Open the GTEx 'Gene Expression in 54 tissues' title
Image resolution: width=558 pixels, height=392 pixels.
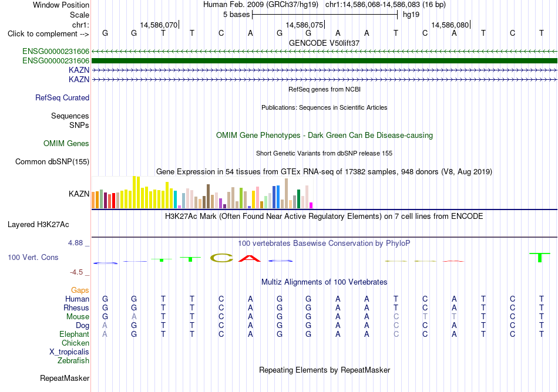pos(324,172)
